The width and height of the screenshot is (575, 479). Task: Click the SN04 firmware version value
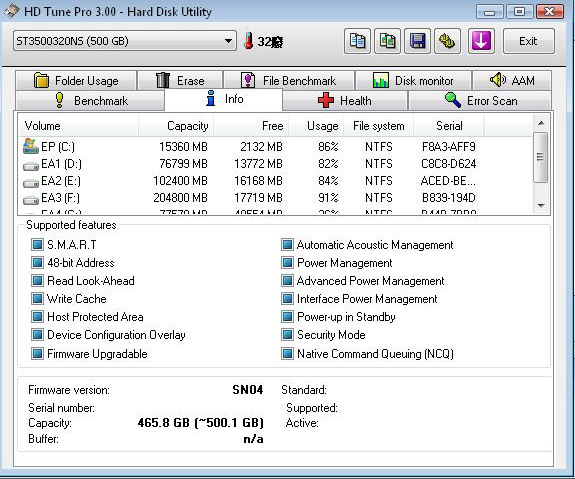(x=248, y=390)
